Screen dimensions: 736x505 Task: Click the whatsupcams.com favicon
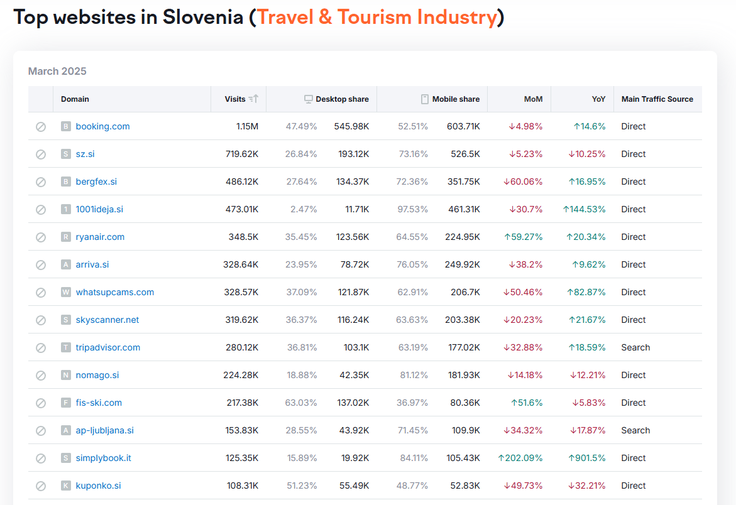pyautogui.click(x=66, y=292)
